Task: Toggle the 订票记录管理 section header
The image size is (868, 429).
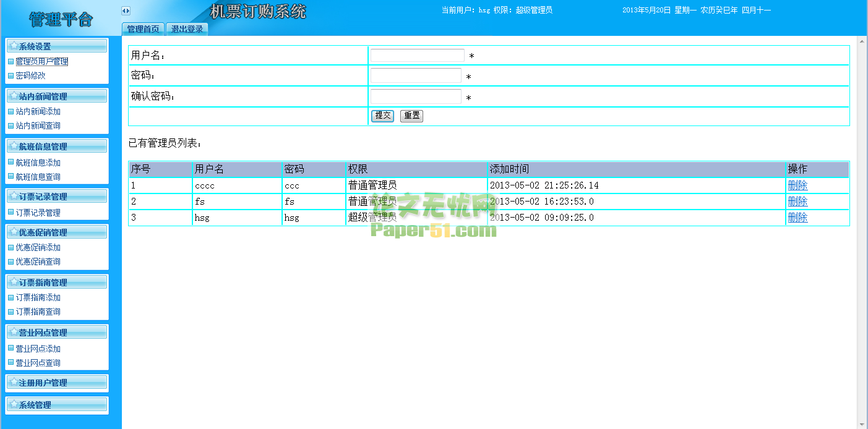Action: click(x=57, y=196)
